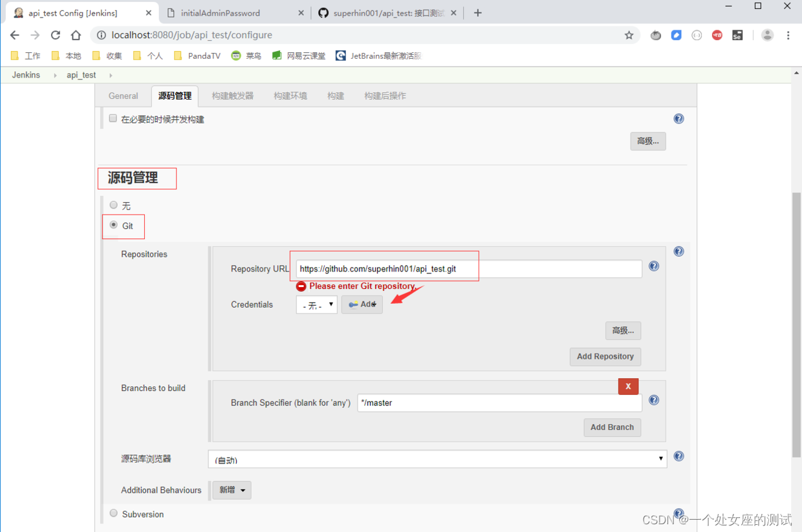
Task: Open a new browser tab
Action: (478, 13)
